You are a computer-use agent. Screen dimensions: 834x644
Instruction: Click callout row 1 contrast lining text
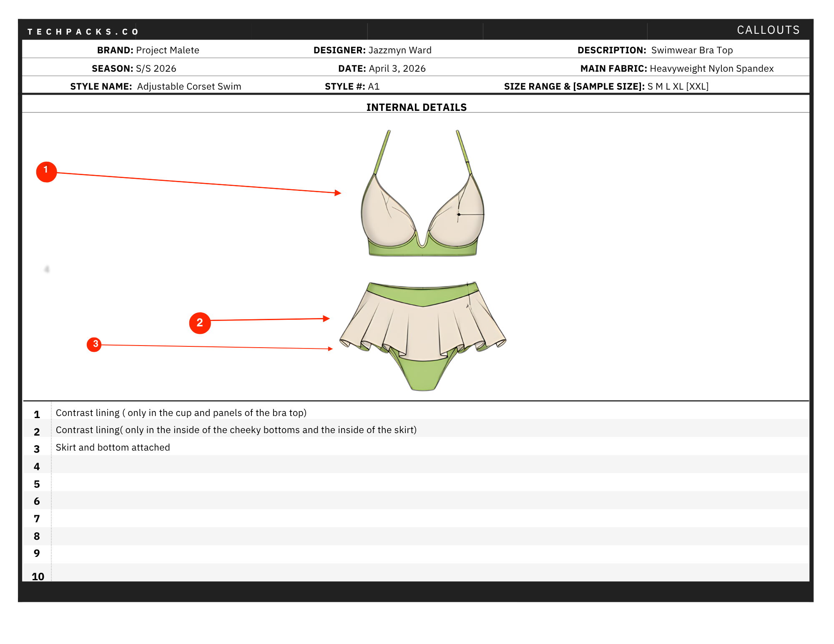pos(181,413)
